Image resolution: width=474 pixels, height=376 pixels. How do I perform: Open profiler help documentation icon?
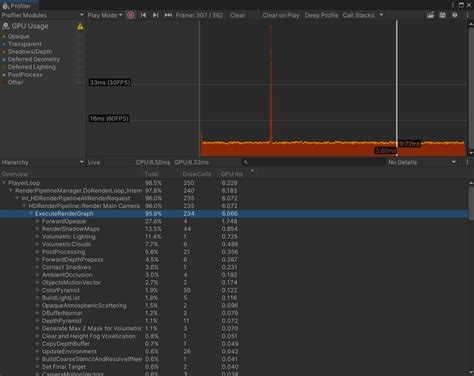pyautogui.click(x=455, y=15)
